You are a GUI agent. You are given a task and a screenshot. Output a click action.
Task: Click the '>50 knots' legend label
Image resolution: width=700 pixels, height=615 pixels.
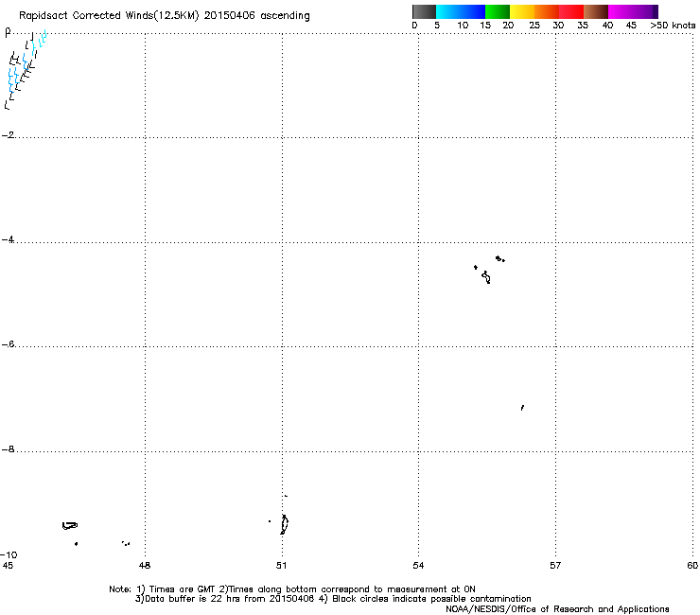[x=673, y=26]
